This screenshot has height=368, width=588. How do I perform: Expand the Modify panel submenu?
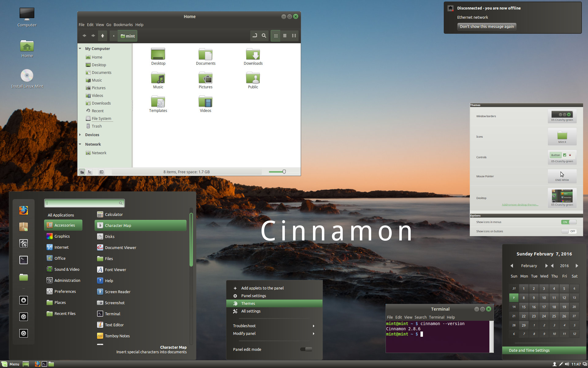[x=274, y=333]
